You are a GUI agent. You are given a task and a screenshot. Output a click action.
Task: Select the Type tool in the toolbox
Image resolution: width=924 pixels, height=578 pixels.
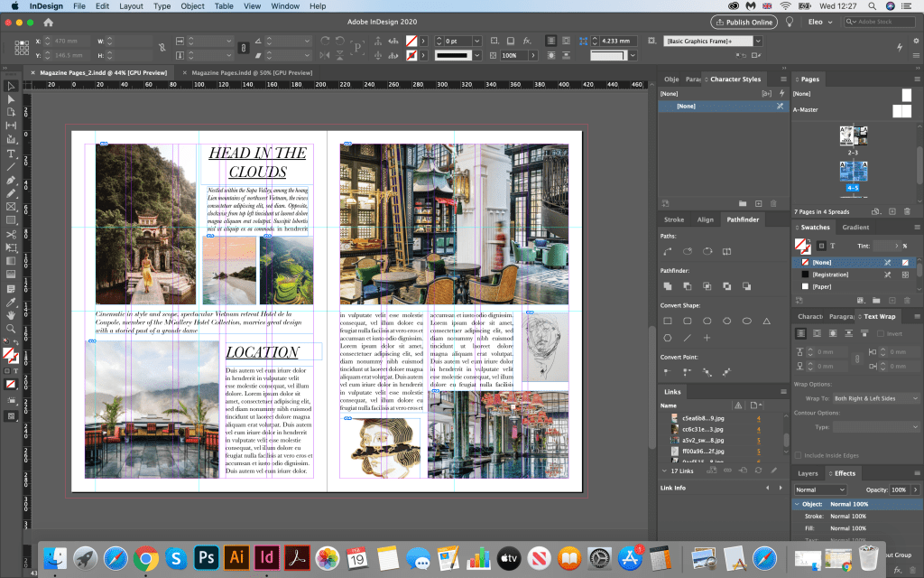click(11, 154)
